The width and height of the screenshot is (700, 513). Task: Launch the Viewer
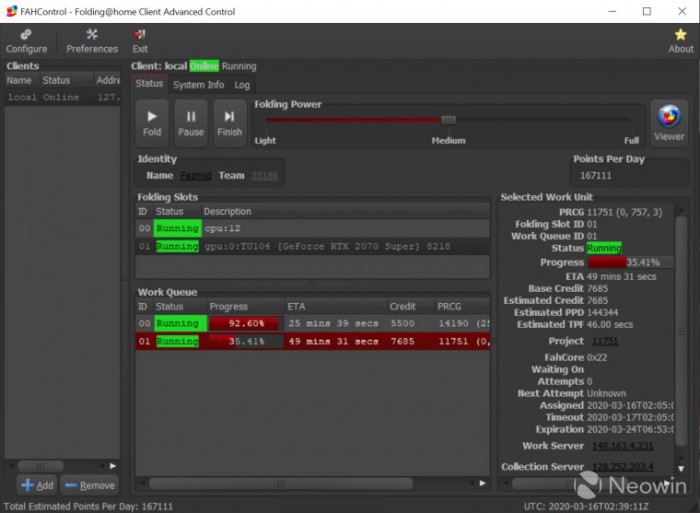point(669,122)
